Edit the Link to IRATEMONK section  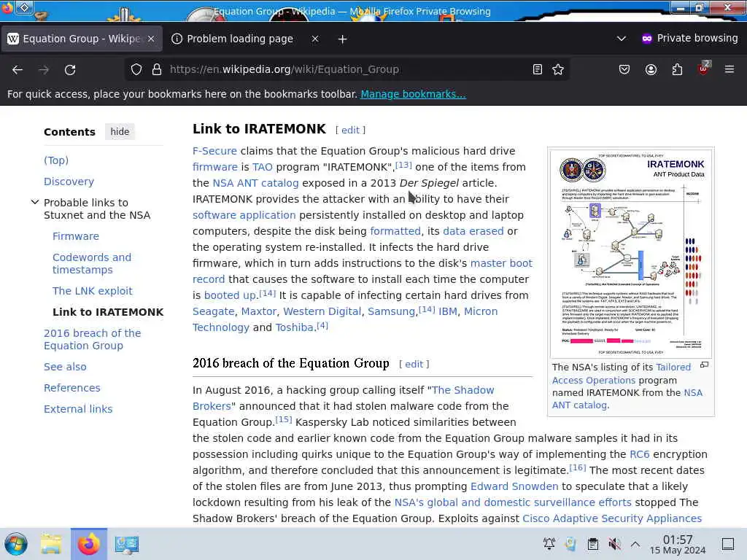coord(350,130)
